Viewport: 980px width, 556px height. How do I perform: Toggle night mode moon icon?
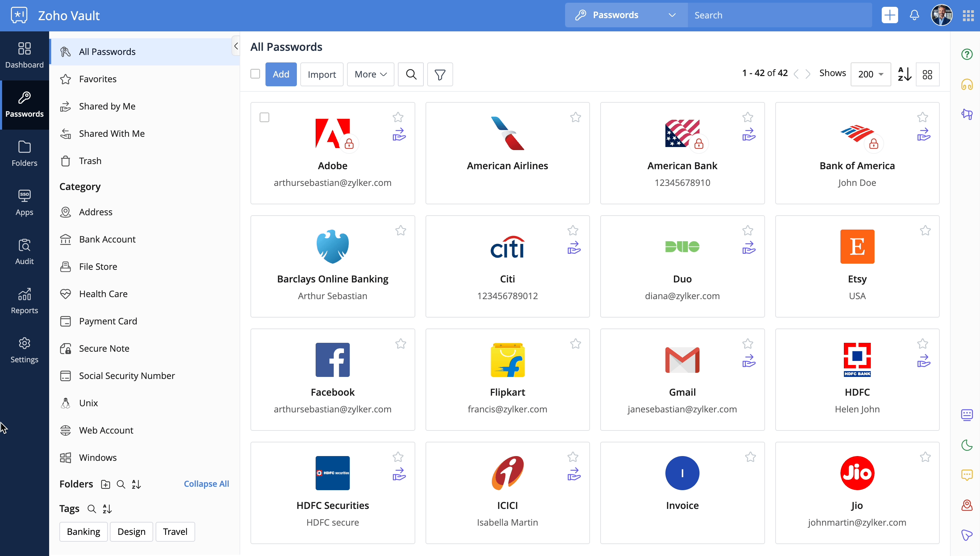coord(967,445)
